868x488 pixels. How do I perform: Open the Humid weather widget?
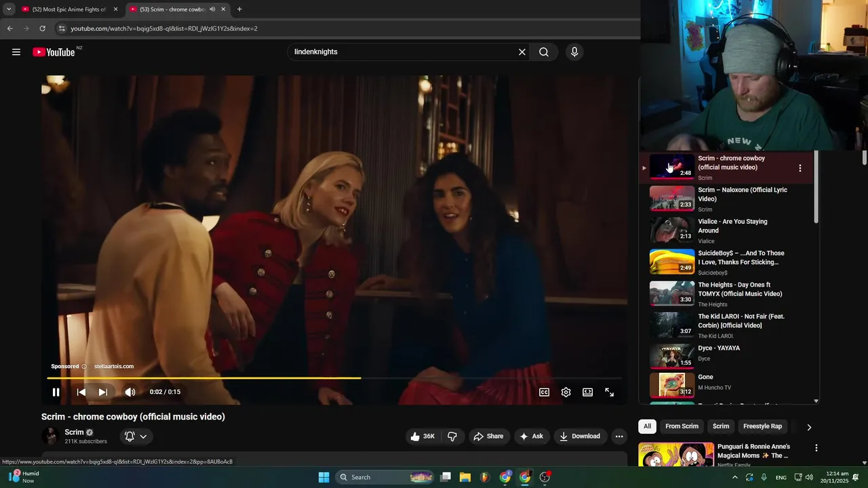tap(23, 477)
